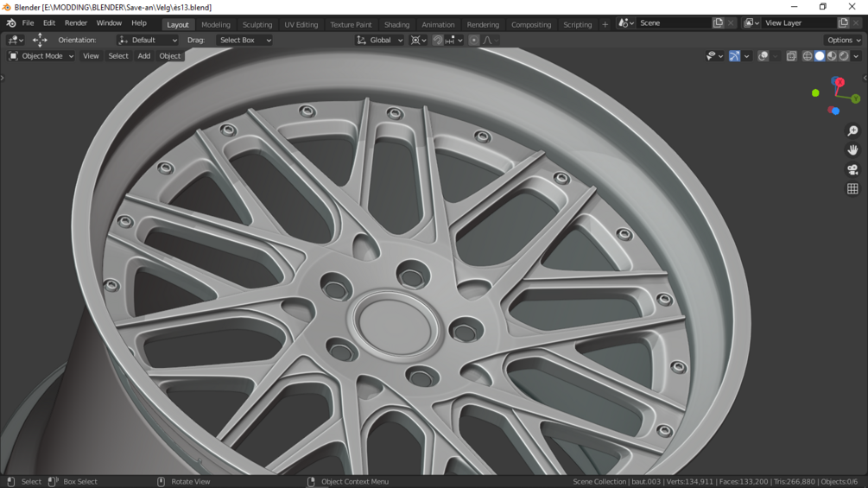The image size is (868, 488).
Task: Switch to the Texture Paint workspace tab
Action: coord(351,24)
